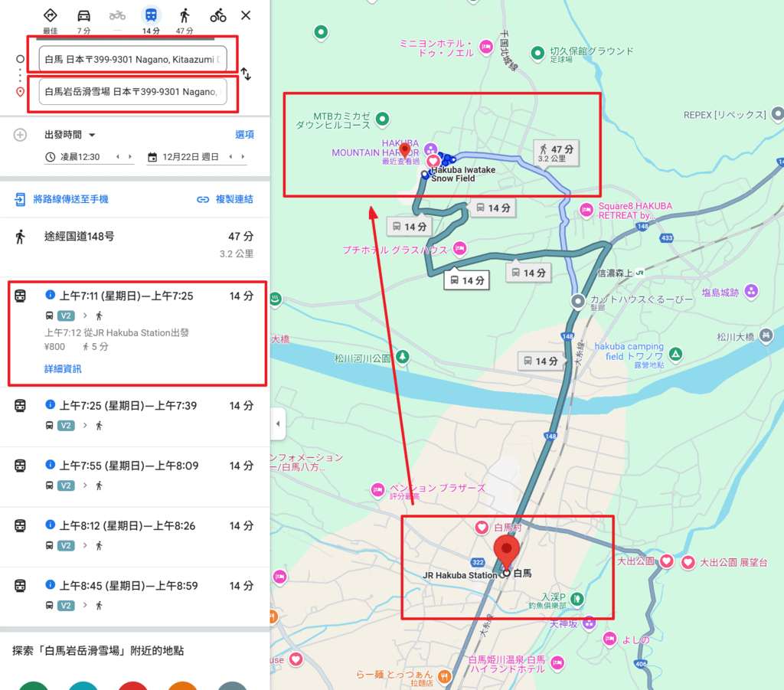Image resolution: width=784 pixels, height=690 pixels.
Task: Click 松川大橋 marker icon
Action: tap(766, 335)
